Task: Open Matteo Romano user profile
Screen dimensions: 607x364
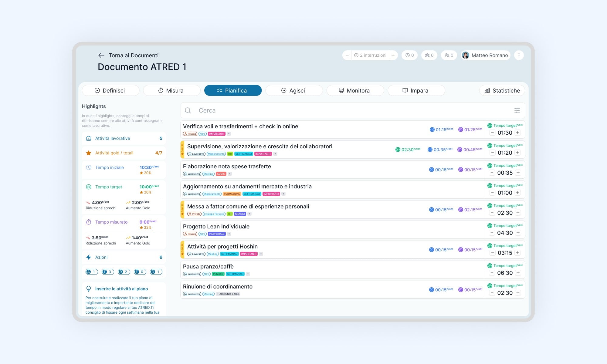Action: click(x=485, y=55)
